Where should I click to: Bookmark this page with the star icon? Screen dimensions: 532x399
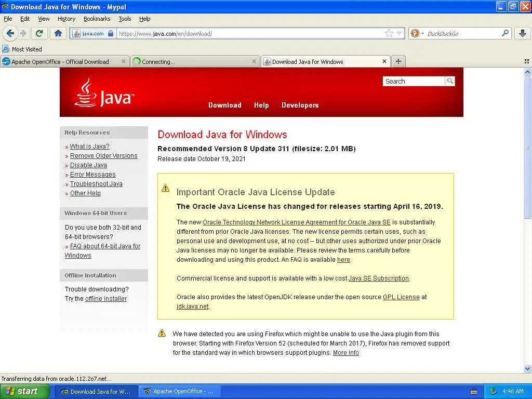389,33
